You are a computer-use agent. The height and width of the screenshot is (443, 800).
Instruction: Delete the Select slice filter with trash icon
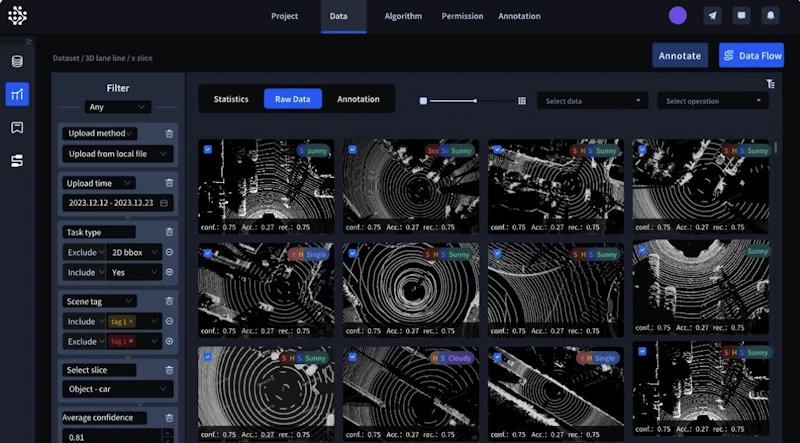pos(169,370)
